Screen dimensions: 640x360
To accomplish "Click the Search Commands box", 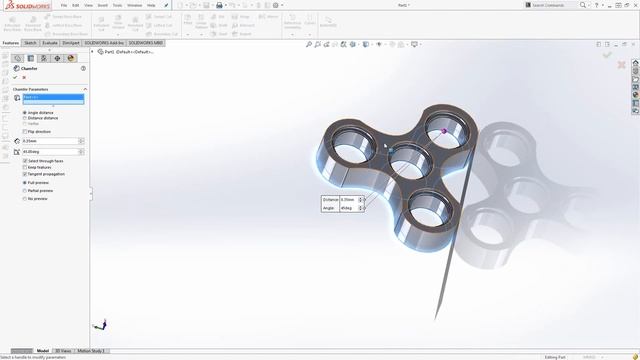I will [551, 5].
